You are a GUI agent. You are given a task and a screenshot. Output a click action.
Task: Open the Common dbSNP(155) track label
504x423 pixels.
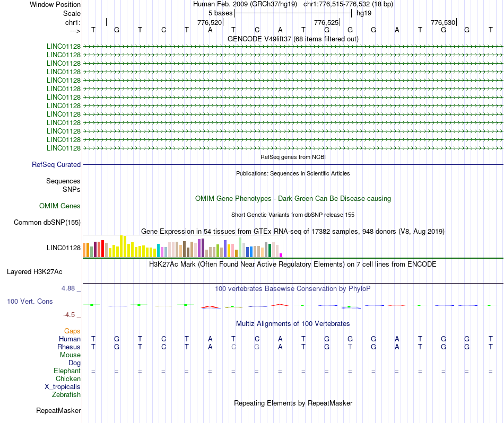(47, 222)
